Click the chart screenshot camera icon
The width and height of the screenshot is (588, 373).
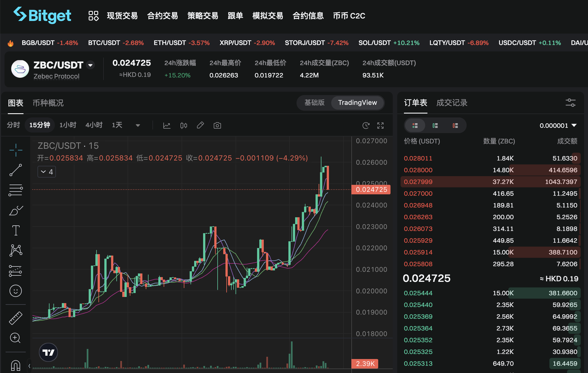217,126
